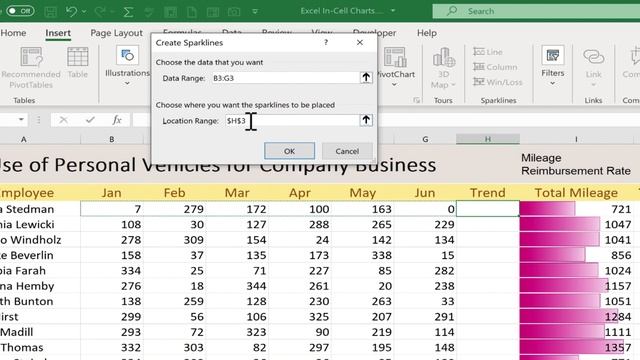Screen dimensions: 640x360
Task: Click the formula bar Enter checkmark icon
Action: pos(90,120)
